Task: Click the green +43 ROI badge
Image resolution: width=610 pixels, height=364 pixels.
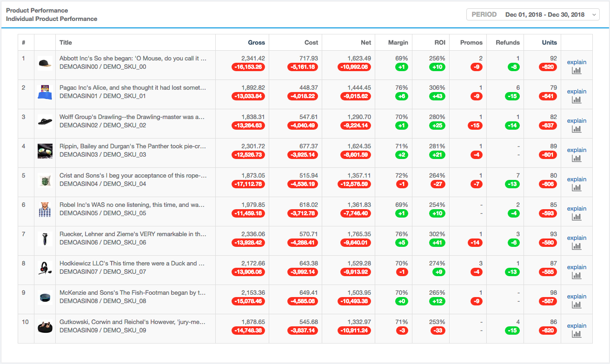Action: point(437,96)
